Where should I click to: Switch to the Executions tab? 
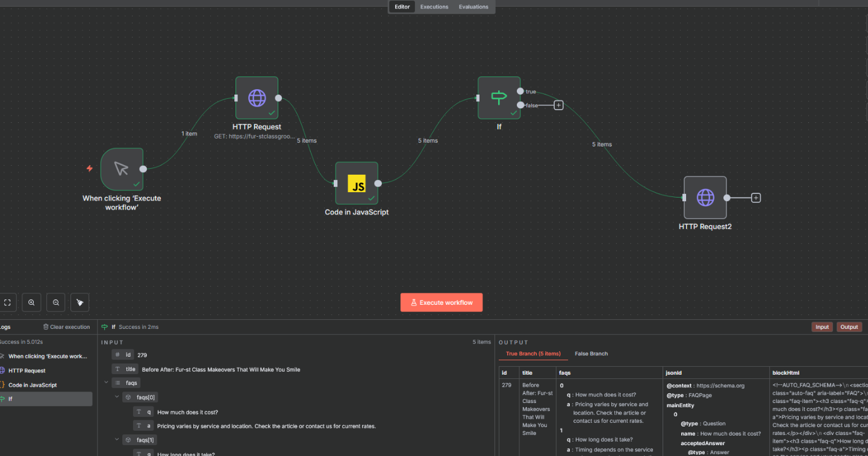tap(434, 7)
